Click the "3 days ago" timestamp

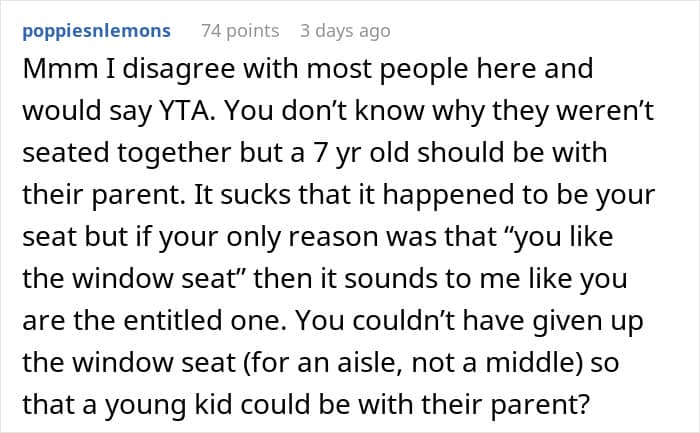pyautogui.click(x=345, y=31)
